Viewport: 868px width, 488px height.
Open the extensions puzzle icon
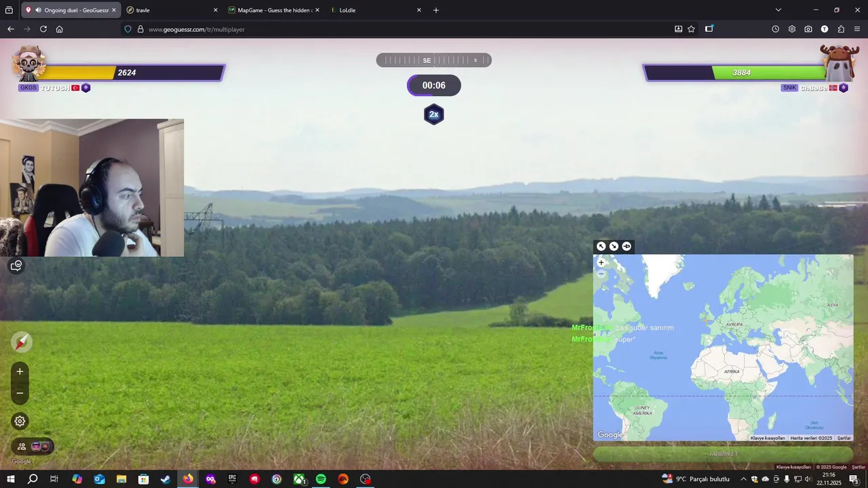[x=841, y=29]
